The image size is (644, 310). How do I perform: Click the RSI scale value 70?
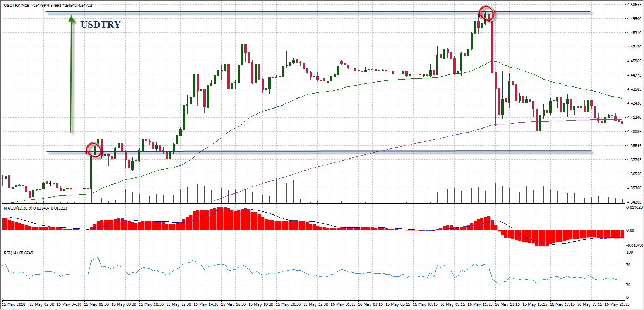[x=629, y=265]
